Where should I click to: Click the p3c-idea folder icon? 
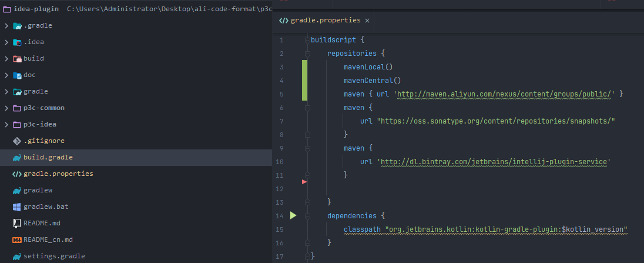tap(17, 125)
